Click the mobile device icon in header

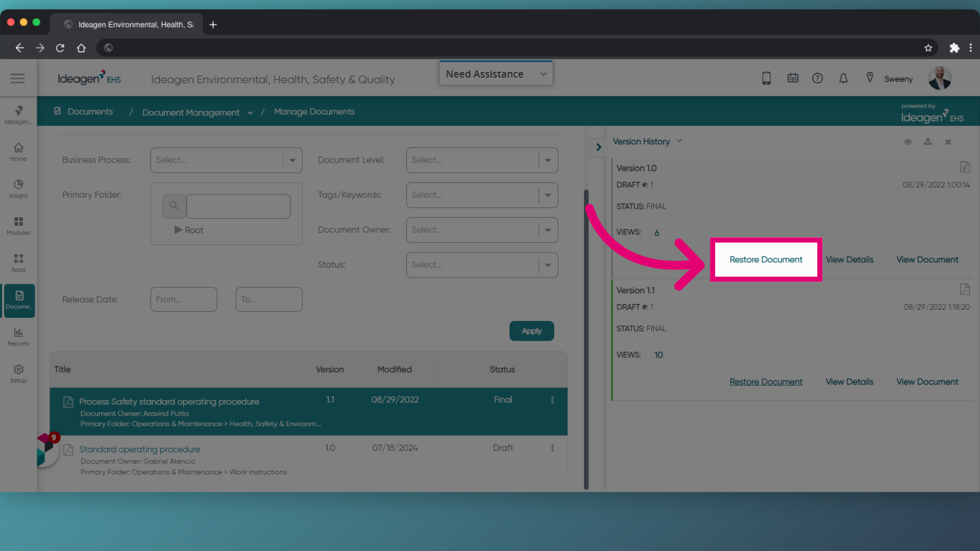766,78
